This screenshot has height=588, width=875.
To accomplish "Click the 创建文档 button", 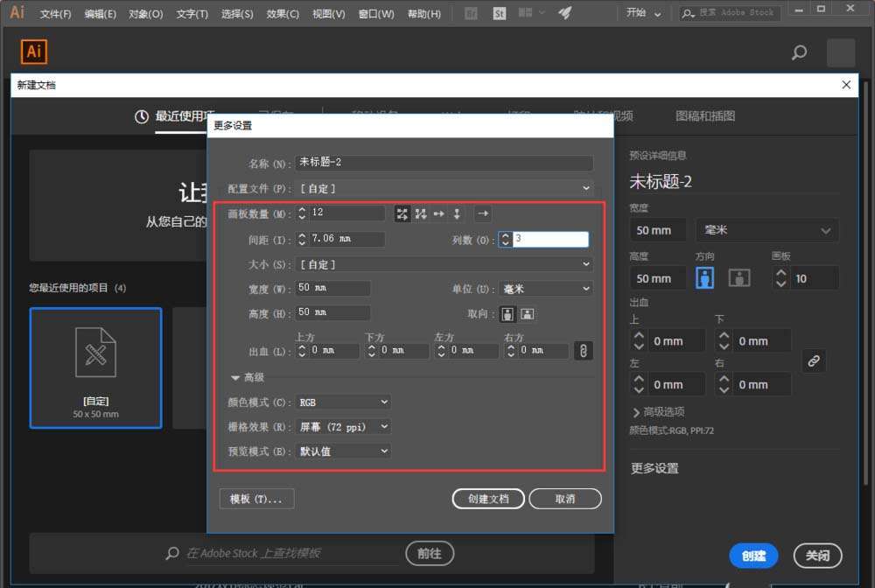I will (x=488, y=499).
